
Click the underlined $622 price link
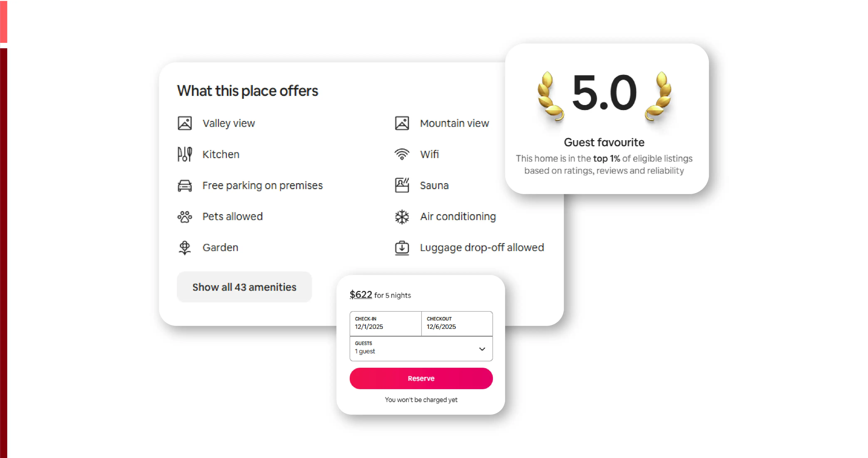pos(361,295)
